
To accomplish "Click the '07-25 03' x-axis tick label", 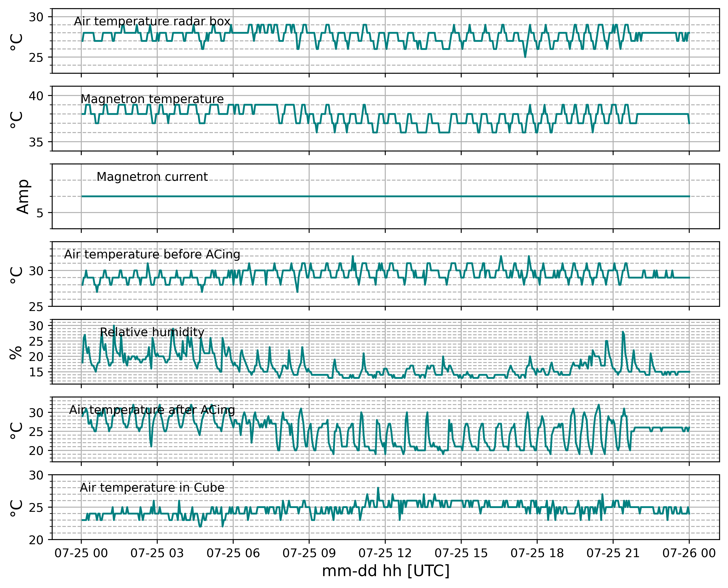I will 157,554.
